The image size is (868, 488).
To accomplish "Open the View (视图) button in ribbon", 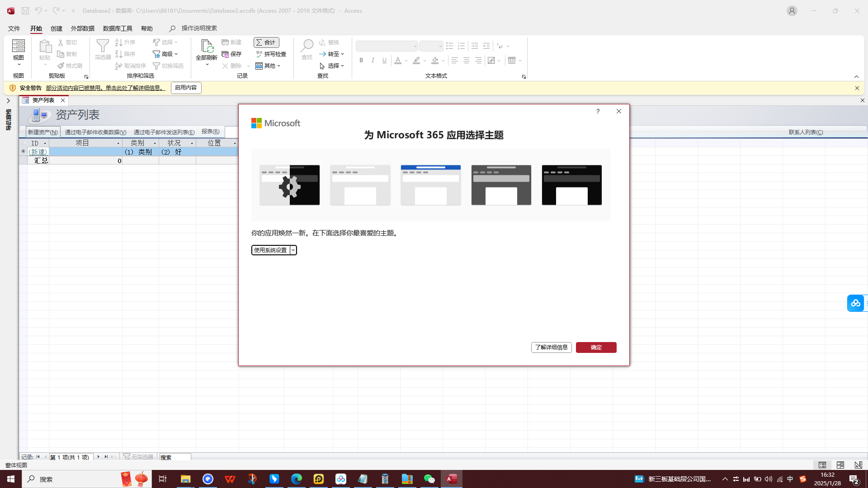I will 18,52.
